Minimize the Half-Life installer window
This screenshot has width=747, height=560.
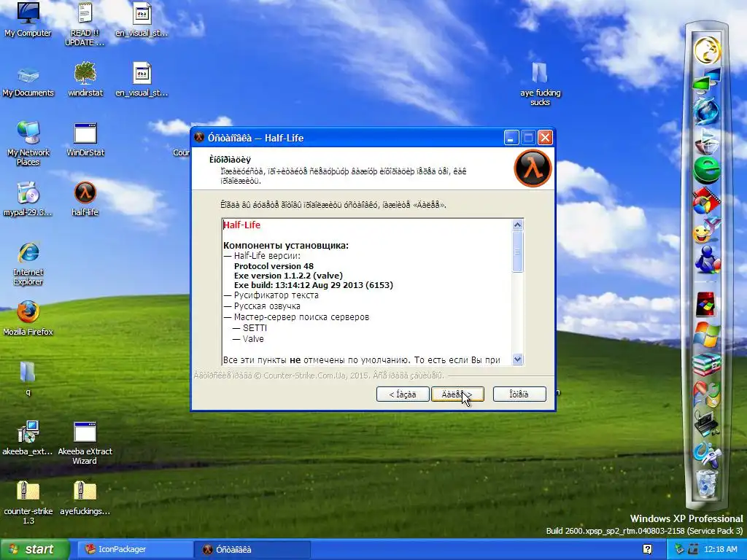tap(511, 138)
